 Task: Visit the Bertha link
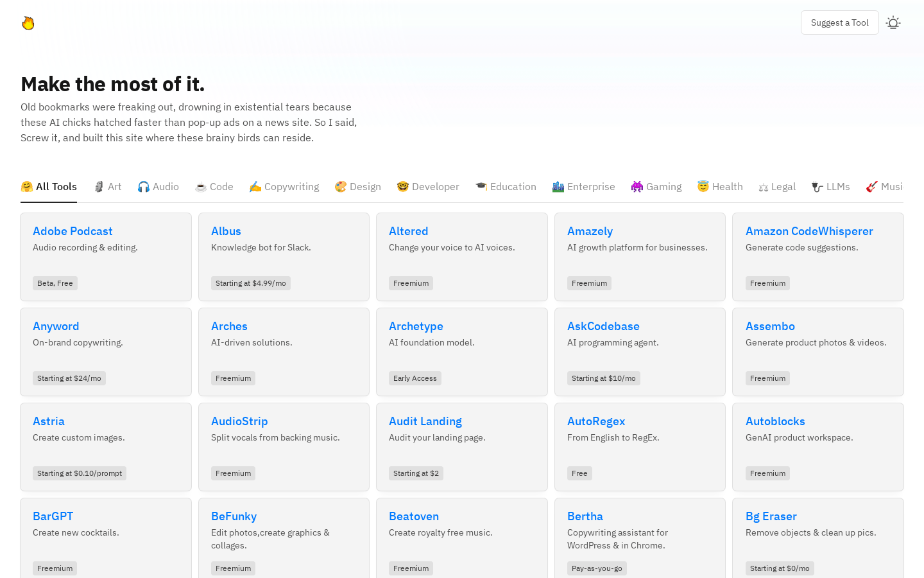585,516
